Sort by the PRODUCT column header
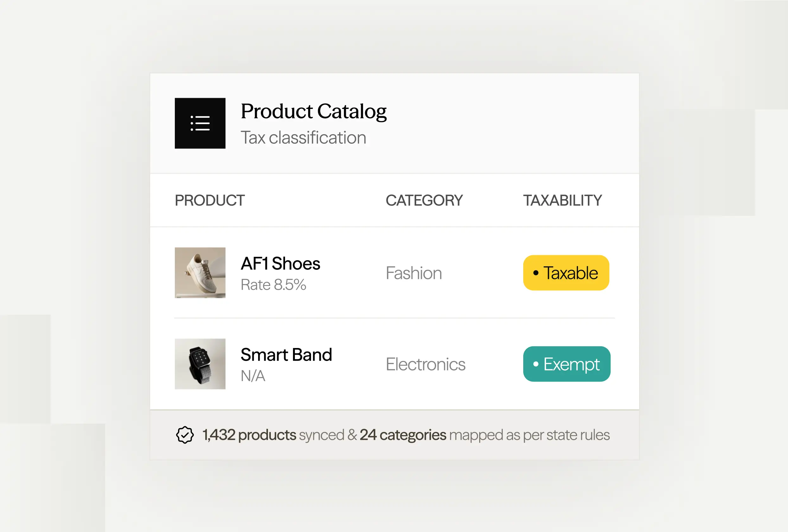This screenshot has height=532, width=788. (x=210, y=200)
